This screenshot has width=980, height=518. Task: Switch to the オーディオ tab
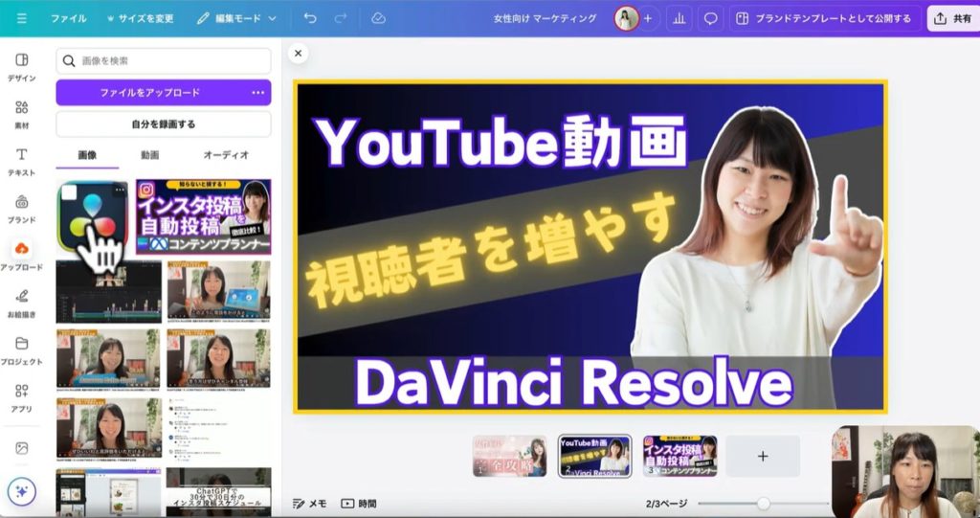pos(227,155)
